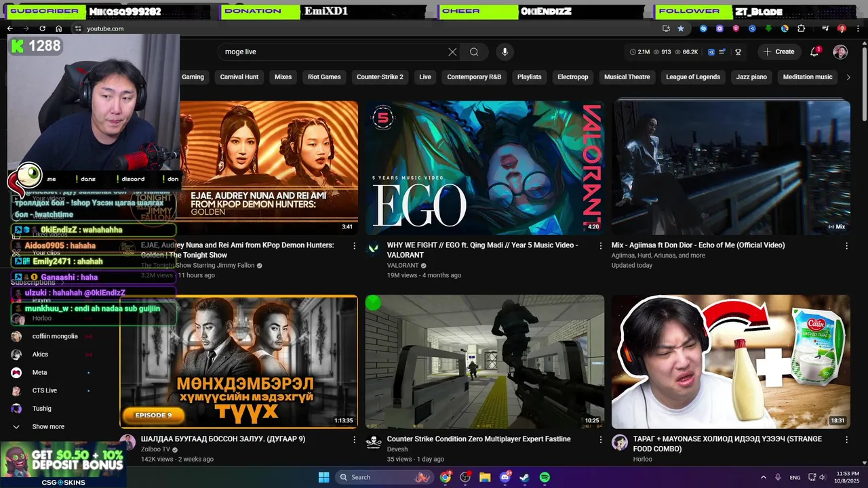Open Steam from the taskbar
Screen dimensions: 868x488
524,477
